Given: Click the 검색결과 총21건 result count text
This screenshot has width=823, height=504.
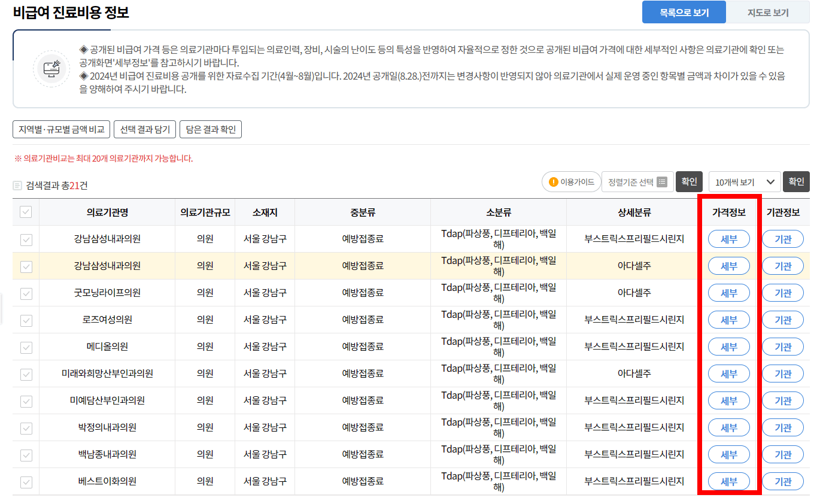Looking at the screenshot, I should [x=57, y=186].
